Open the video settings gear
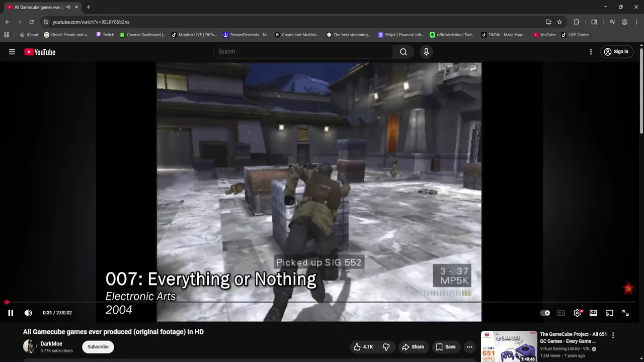 click(x=577, y=313)
